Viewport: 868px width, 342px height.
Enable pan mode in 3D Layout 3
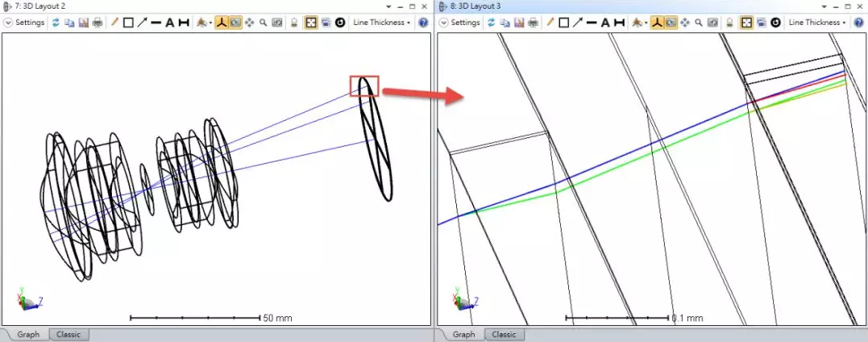coord(685,23)
